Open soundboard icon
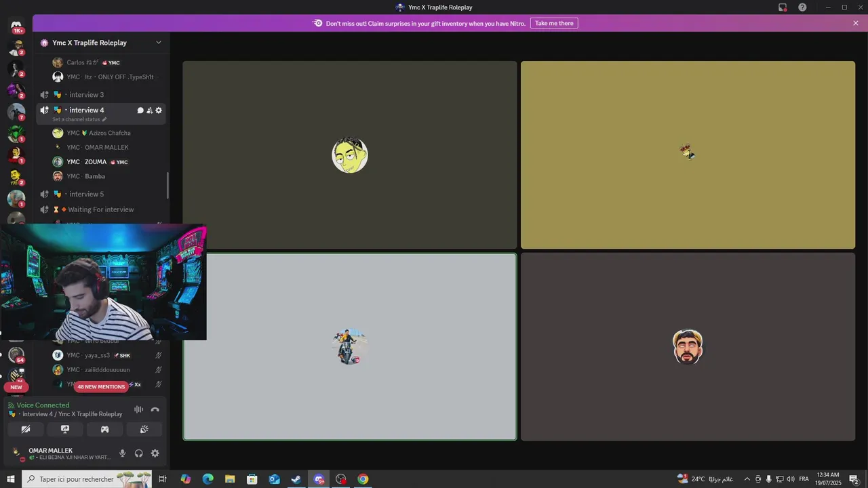This screenshot has width=868, height=488. coord(144,429)
